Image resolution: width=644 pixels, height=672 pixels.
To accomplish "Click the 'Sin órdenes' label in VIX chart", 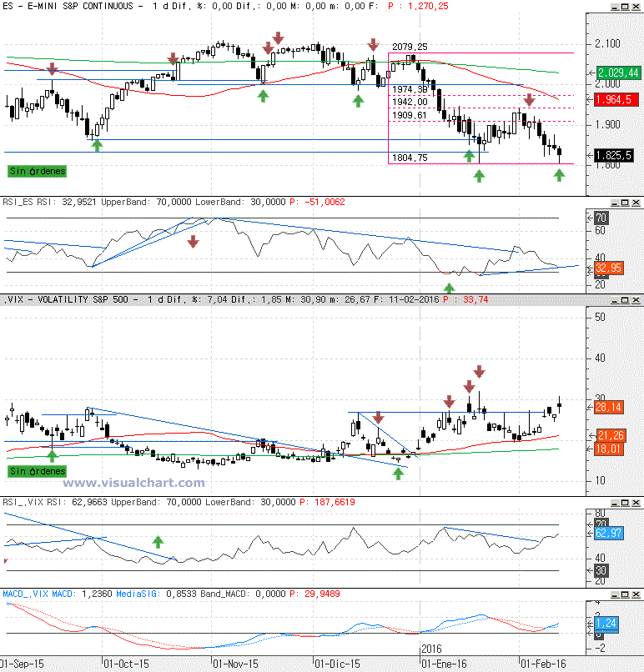I will tap(38, 471).
